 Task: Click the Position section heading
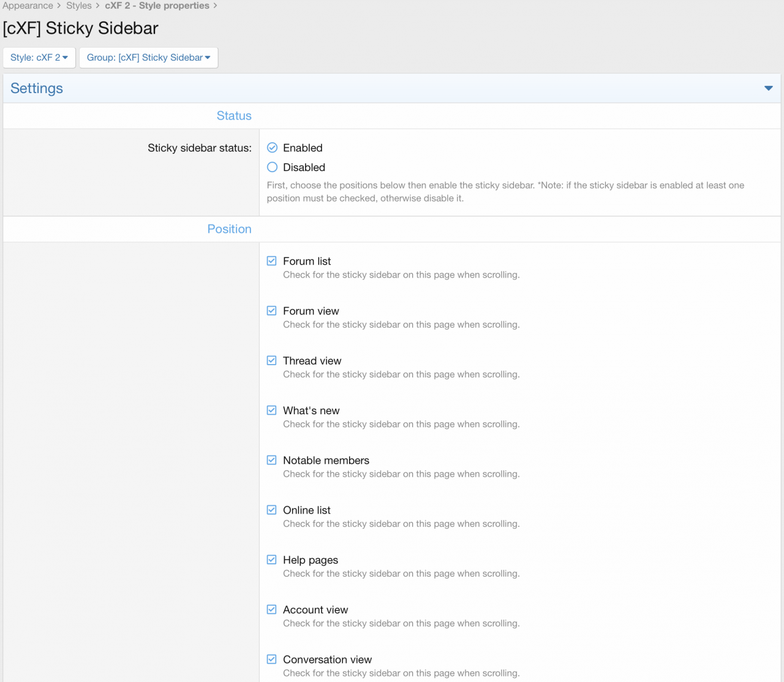(x=229, y=229)
